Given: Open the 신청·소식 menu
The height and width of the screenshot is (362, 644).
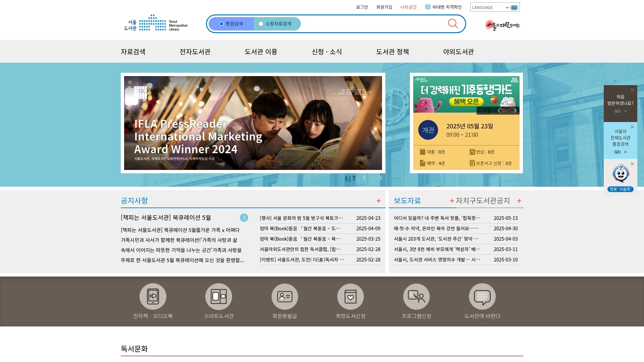Looking at the screenshot, I should coord(327,52).
